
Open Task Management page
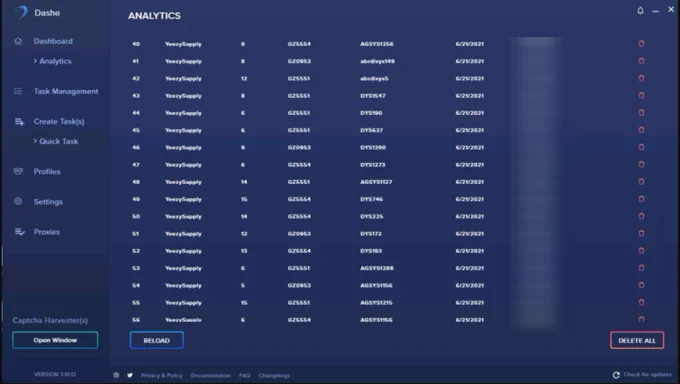click(66, 91)
